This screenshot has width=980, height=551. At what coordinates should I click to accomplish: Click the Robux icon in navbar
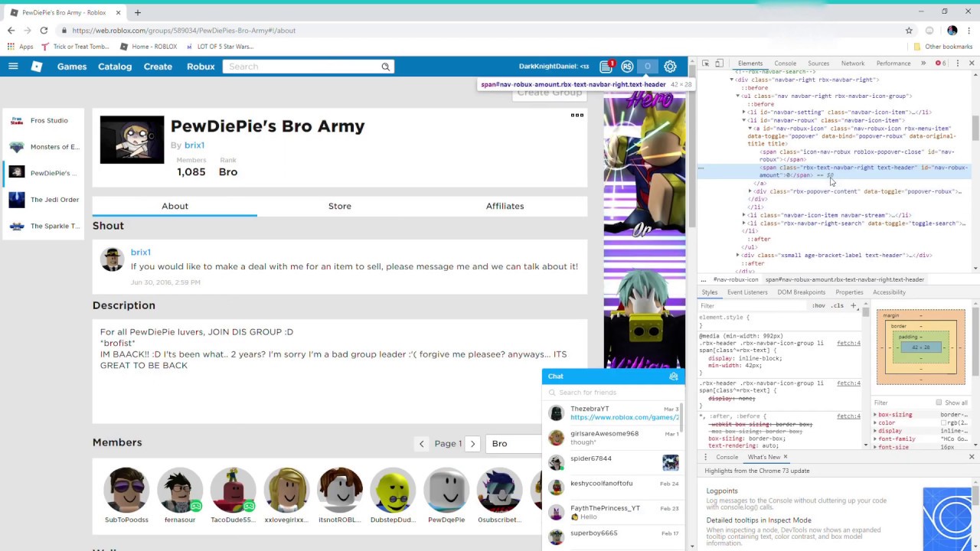[627, 67]
